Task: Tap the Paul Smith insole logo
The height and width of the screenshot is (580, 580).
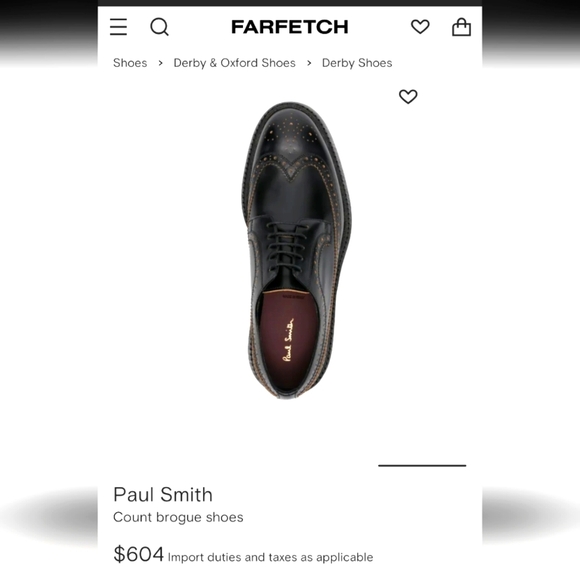Action: pyautogui.click(x=288, y=340)
